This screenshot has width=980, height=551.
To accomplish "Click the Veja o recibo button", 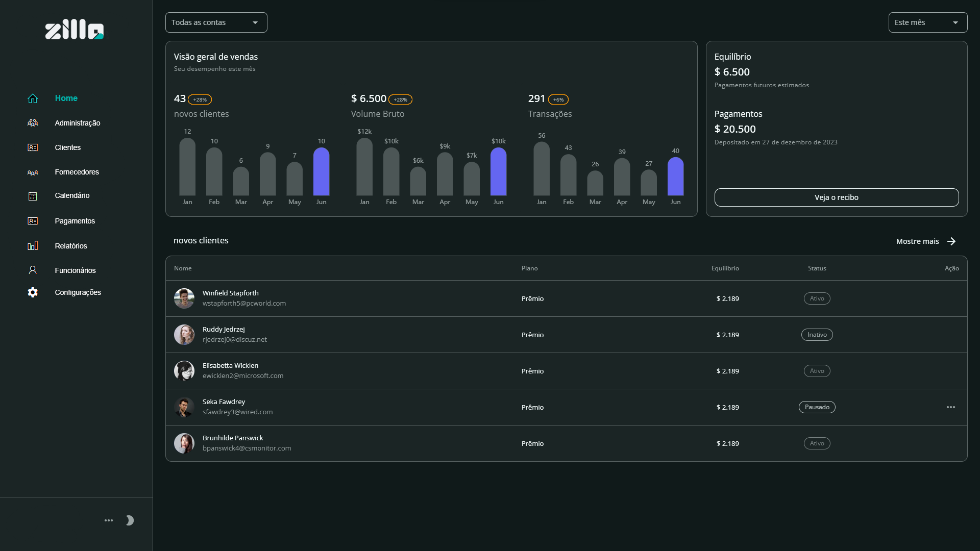I will point(837,197).
